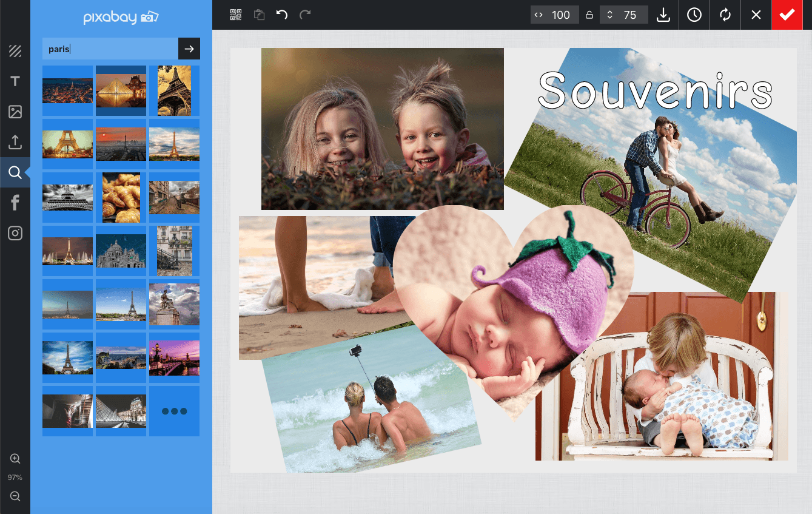
Task: Click the refresh rotate arrows icon
Action: click(x=725, y=15)
